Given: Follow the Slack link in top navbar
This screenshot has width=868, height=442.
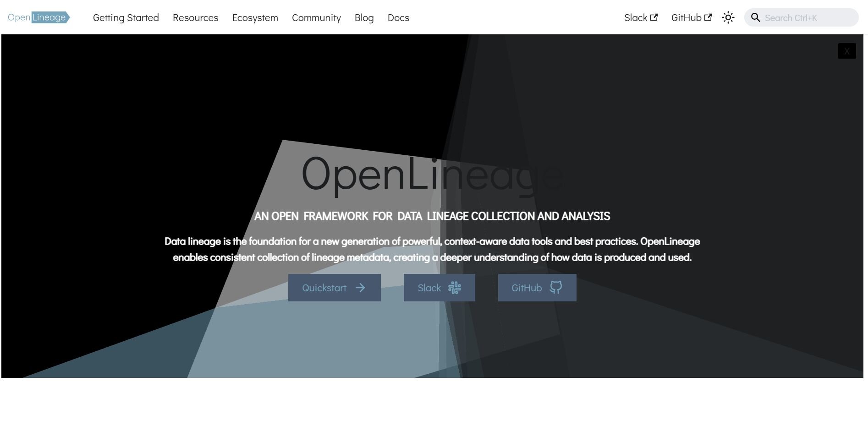Looking at the screenshot, I should coord(635,18).
